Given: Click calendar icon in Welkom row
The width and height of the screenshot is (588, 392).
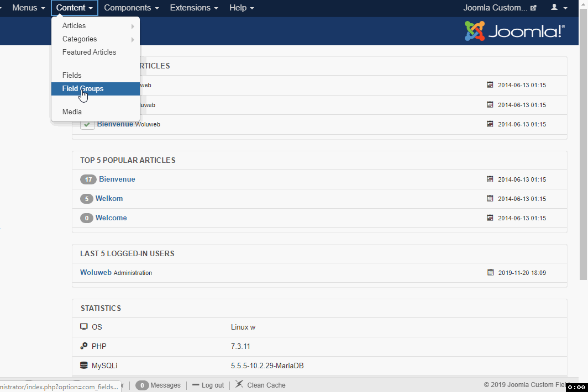Looking at the screenshot, I should pos(490,198).
